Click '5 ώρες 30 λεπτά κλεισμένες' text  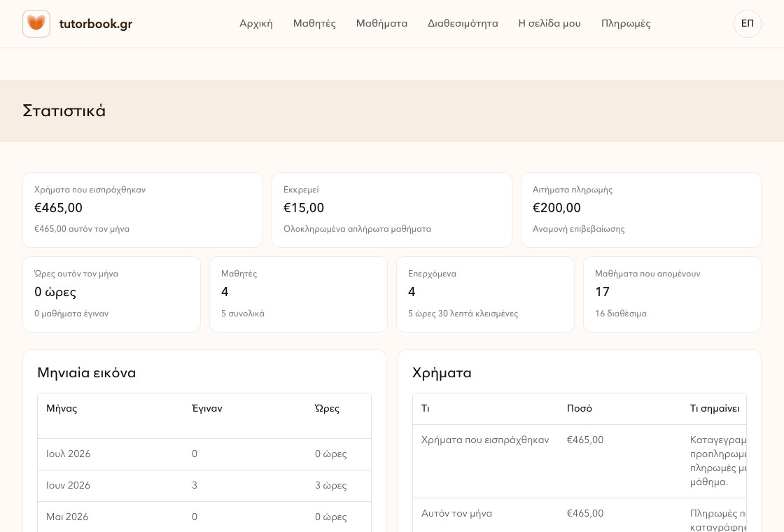coord(463,314)
